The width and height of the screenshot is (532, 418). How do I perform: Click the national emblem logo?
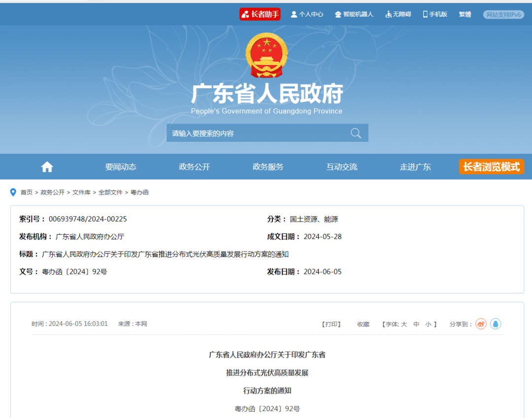tap(266, 55)
